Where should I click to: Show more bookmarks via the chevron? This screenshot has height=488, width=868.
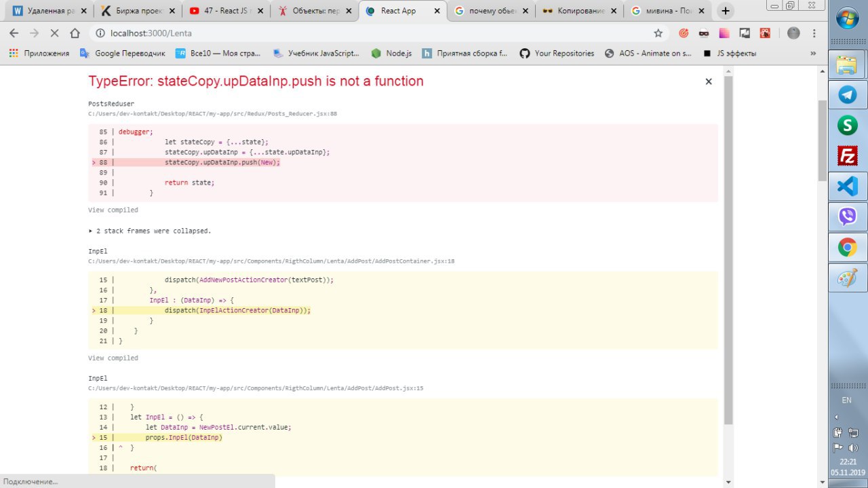[813, 53]
